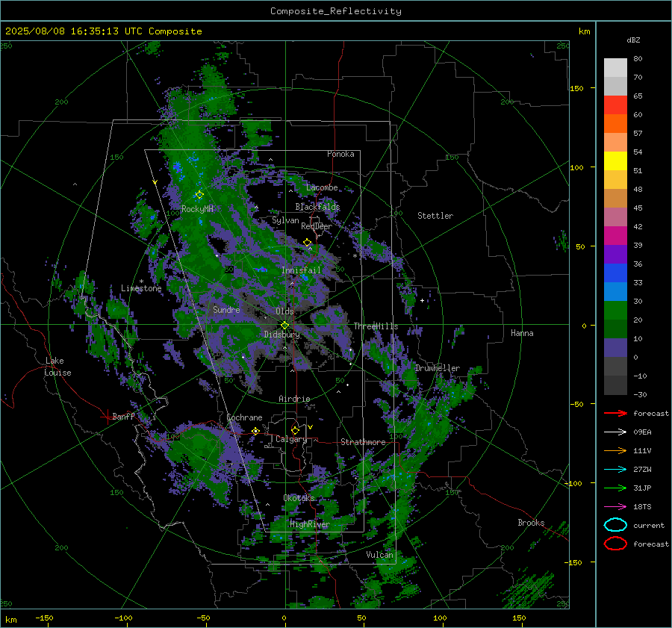
Task: Click the Cochrane town label
Action: click(244, 417)
